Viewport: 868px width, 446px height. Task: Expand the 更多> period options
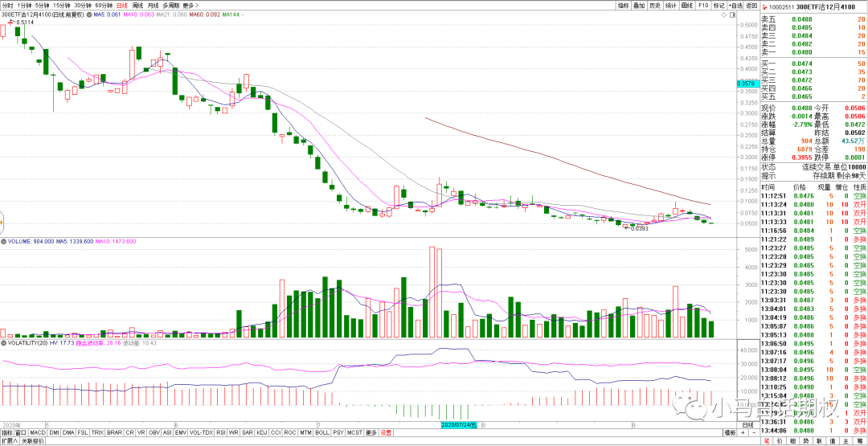pos(190,5)
